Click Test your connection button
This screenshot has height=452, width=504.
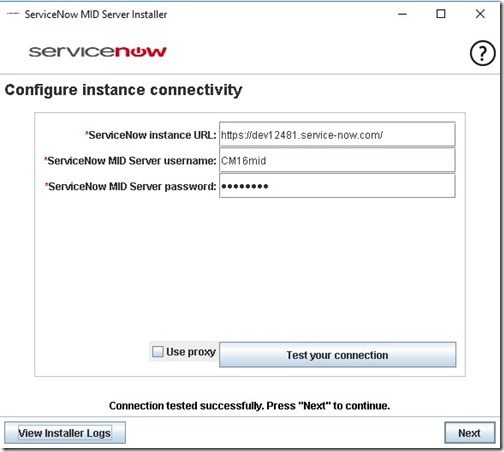337,355
